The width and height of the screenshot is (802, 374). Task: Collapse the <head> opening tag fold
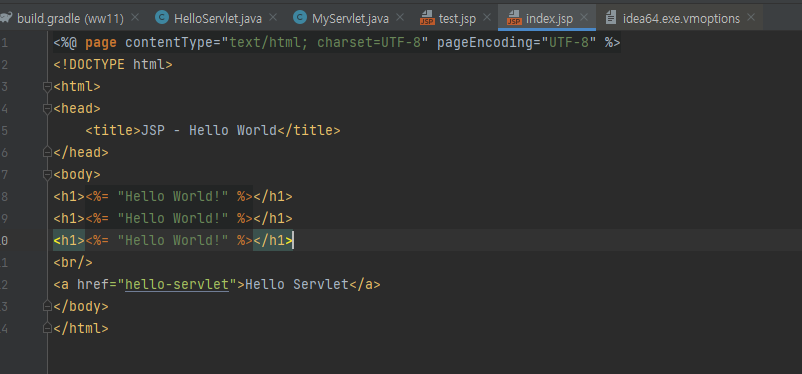click(x=48, y=108)
